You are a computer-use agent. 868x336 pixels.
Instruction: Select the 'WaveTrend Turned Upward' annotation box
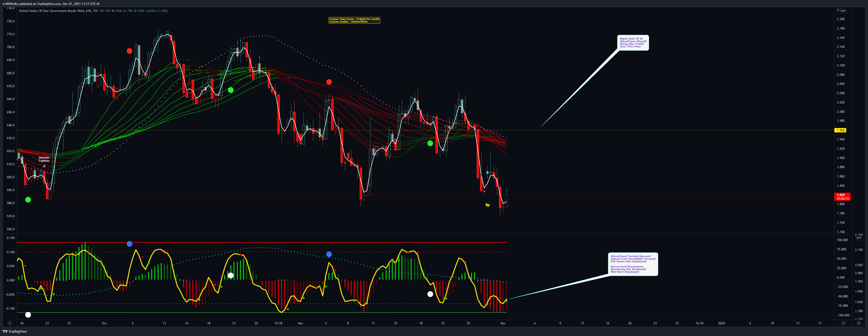click(633, 264)
